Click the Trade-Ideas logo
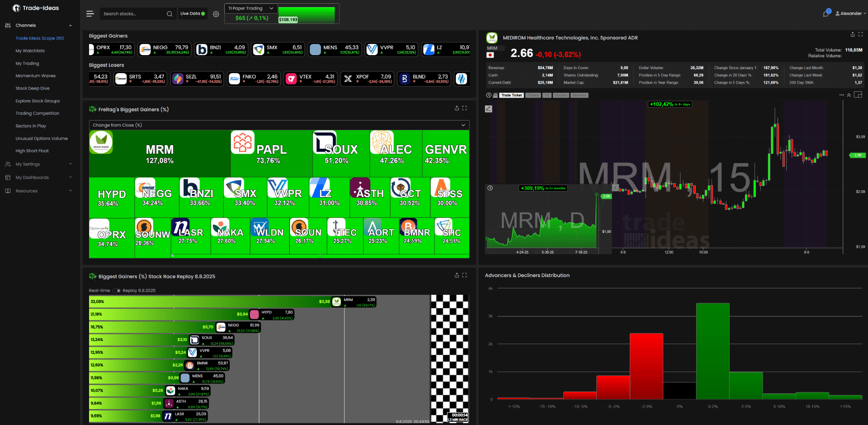Viewport: 868px width, 425px height. (x=36, y=8)
